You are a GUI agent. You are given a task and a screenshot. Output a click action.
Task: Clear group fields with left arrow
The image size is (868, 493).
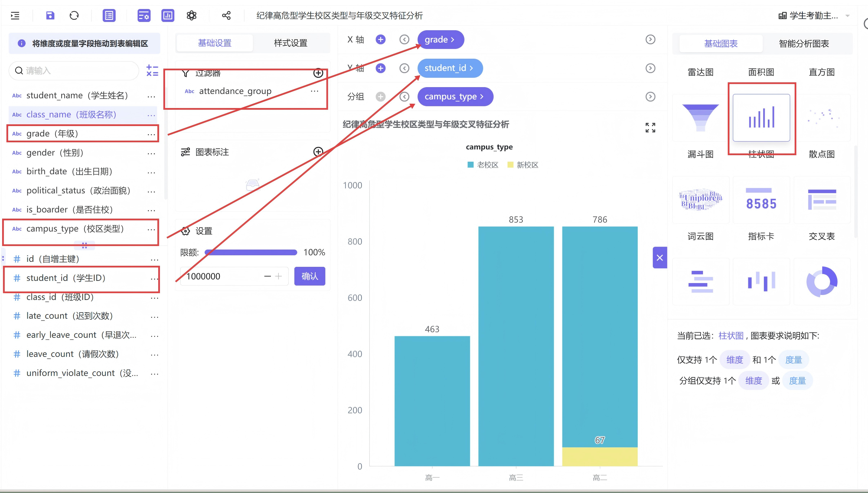[405, 97]
